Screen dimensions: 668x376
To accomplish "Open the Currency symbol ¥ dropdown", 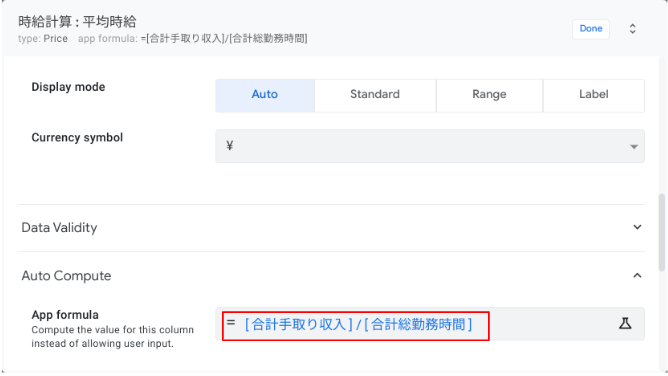I will [x=430, y=146].
